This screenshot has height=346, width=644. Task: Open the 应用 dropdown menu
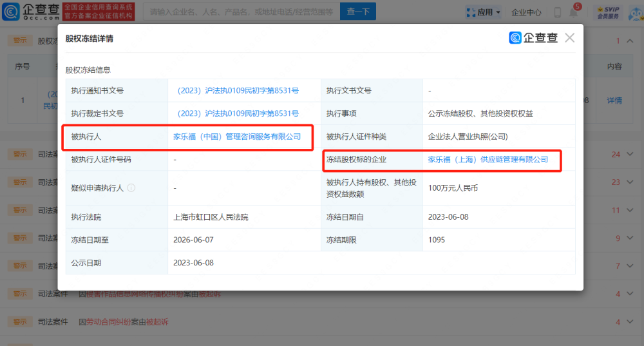pyautogui.click(x=483, y=12)
